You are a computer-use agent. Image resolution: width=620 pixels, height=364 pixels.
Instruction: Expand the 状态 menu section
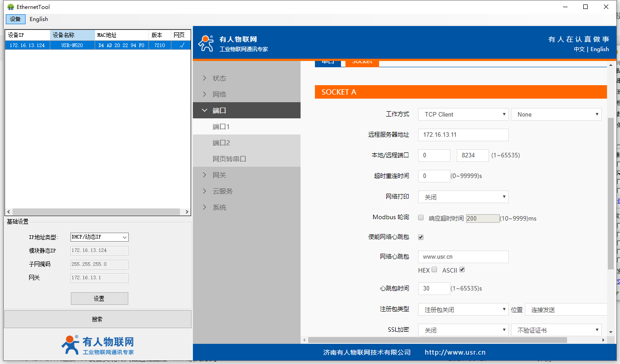click(x=219, y=78)
